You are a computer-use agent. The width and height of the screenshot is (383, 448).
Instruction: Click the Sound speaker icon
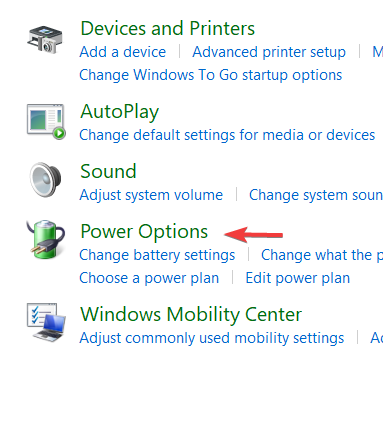pos(45,180)
